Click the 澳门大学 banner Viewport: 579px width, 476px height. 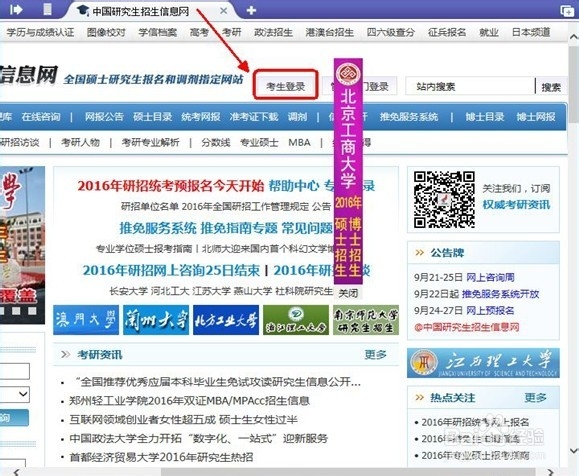pos(86,320)
